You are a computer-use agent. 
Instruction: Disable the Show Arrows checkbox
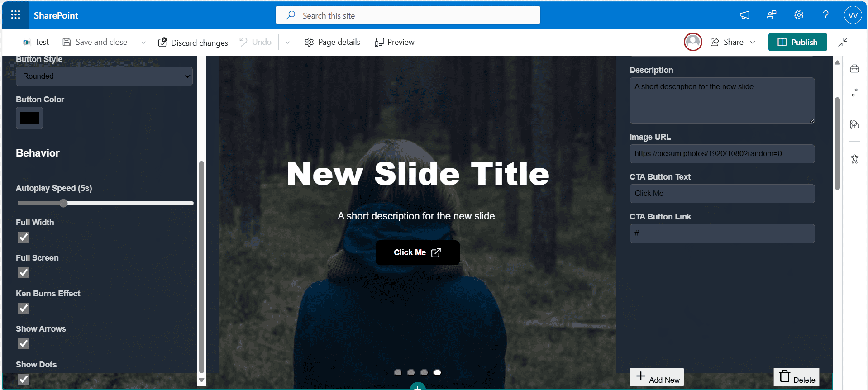click(24, 343)
